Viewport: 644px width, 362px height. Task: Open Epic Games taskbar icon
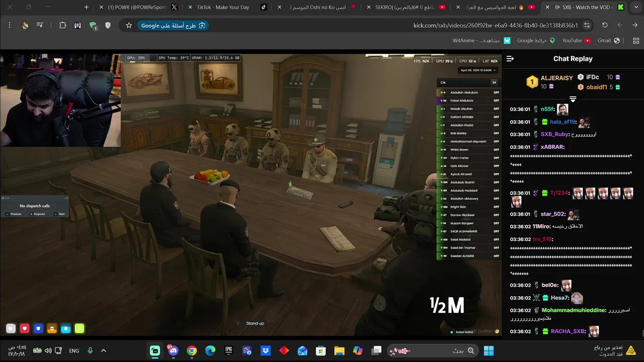tap(229, 350)
